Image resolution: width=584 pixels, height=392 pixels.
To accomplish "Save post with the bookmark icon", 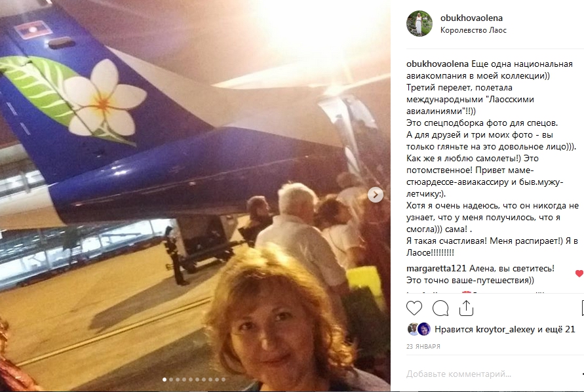I will (x=583, y=308).
